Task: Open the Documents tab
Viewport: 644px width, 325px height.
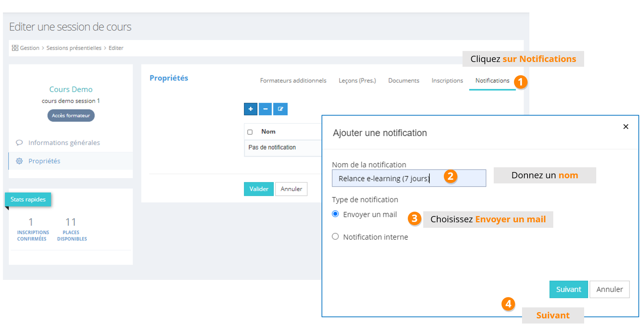Action: coord(403,81)
